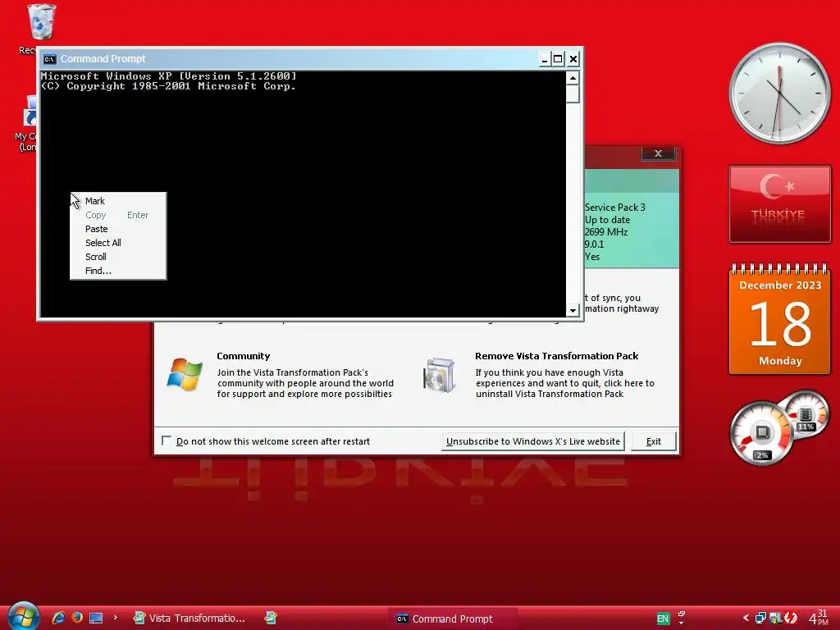This screenshot has height=630, width=840.
Task: Close the Command Prompt window
Action: click(573, 59)
